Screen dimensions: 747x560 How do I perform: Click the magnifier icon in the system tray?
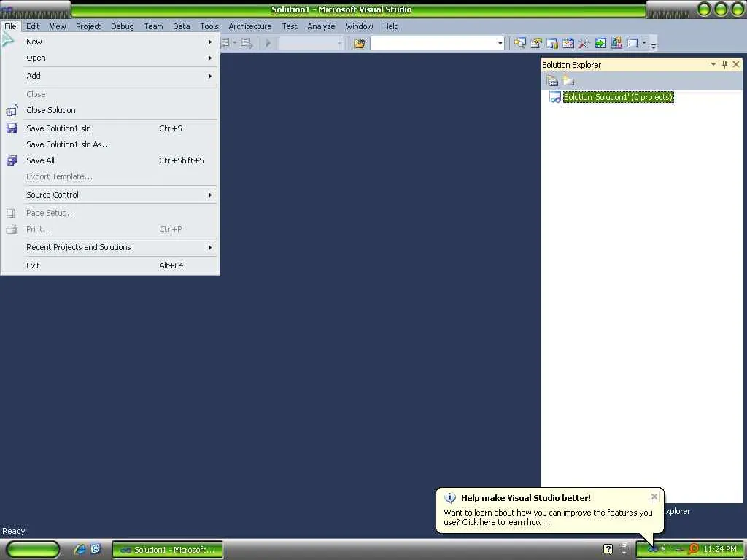(693, 549)
